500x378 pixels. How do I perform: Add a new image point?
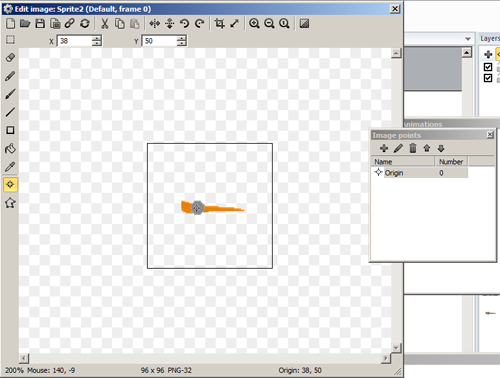pyautogui.click(x=384, y=148)
